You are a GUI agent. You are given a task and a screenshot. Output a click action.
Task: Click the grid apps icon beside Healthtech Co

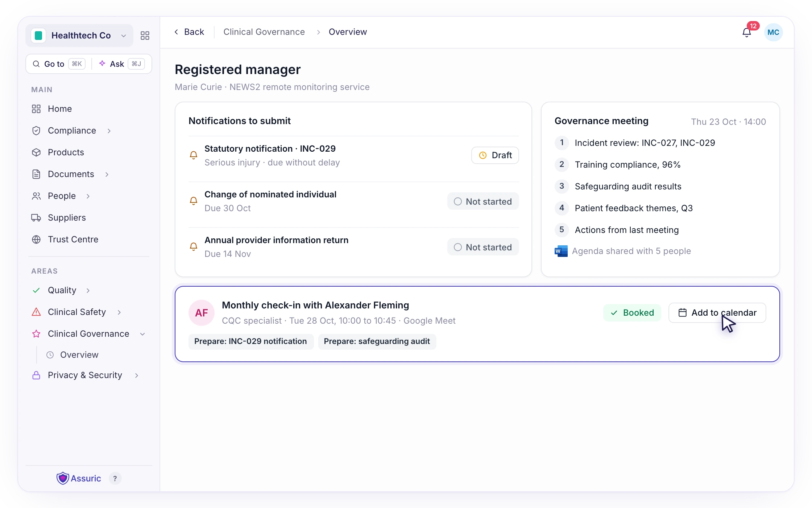[x=145, y=36]
